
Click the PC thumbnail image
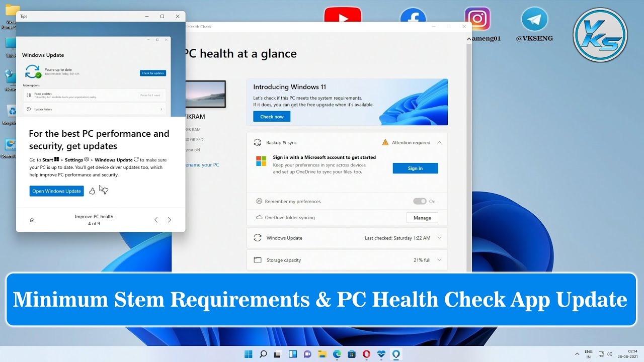coord(205,94)
